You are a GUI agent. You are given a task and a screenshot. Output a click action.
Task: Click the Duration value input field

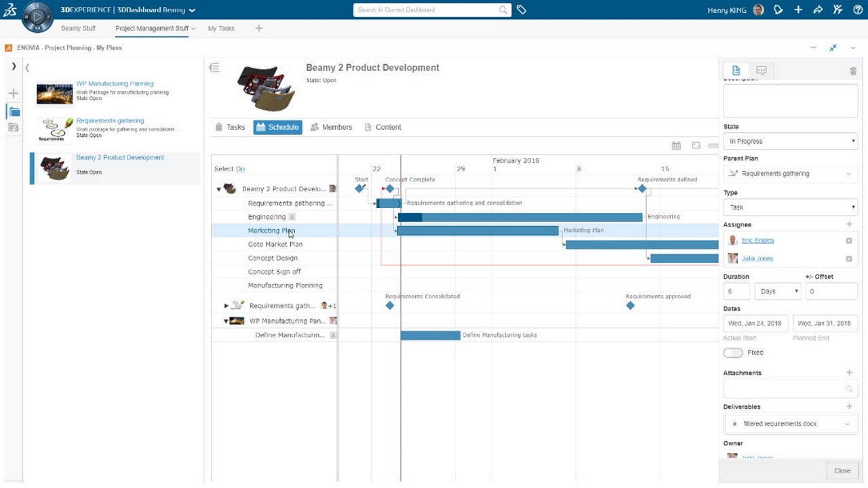(736, 291)
